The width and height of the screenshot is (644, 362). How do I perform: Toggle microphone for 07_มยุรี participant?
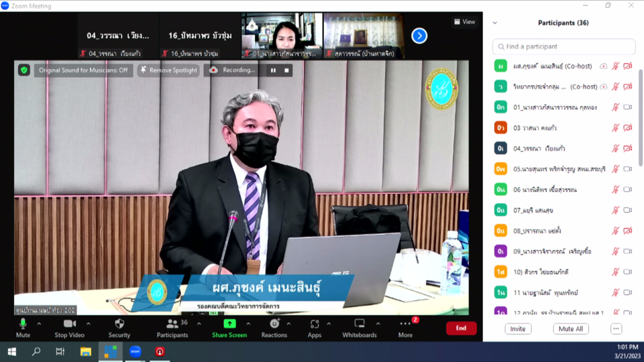pos(615,210)
